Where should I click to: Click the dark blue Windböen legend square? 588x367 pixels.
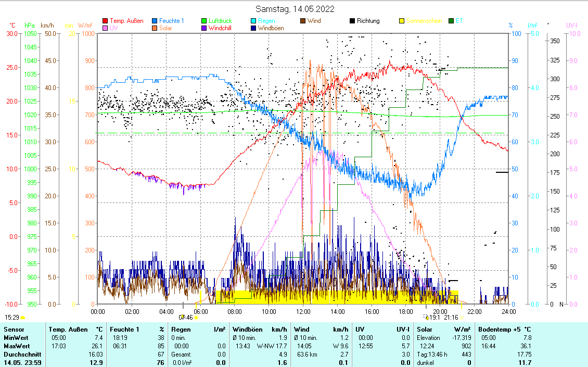pyautogui.click(x=254, y=28)
